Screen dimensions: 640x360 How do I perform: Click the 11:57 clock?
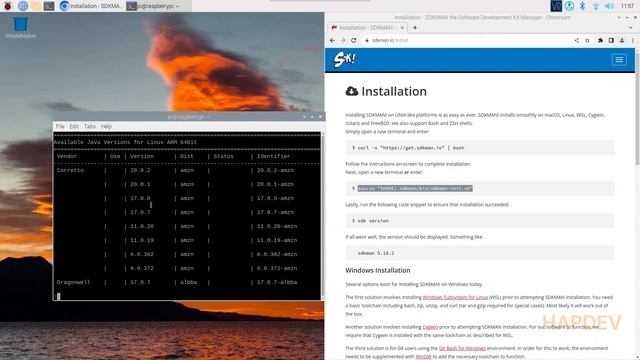tap(627, 6)
